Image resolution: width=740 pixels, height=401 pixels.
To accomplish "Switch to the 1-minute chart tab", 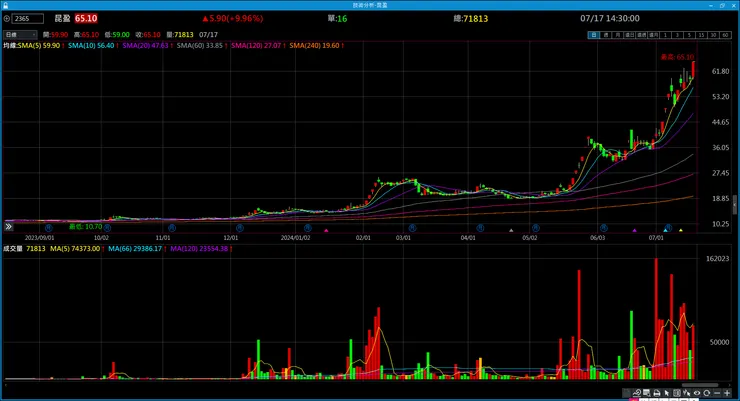I will pyautogui.click(x=665, y=35).
